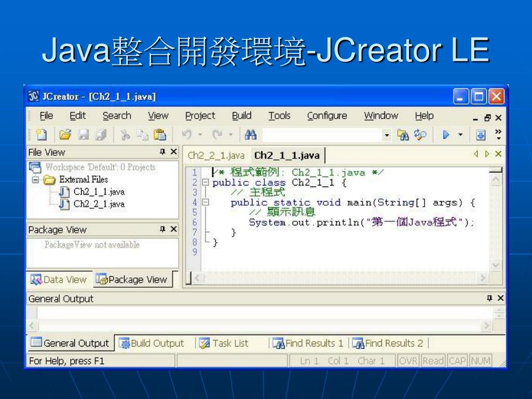Click the editor horizontal scrollbar right arrow
The image size is (532, 399).
point(482,278)
